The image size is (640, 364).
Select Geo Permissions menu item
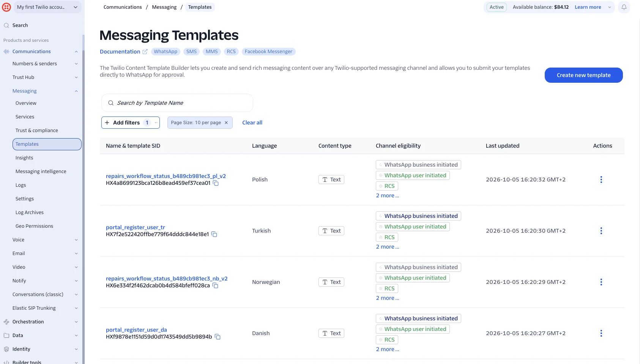tap(34, 226)
